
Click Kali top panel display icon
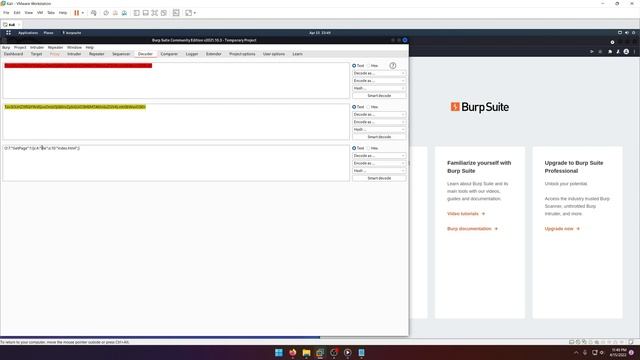[x=620, y=33]
